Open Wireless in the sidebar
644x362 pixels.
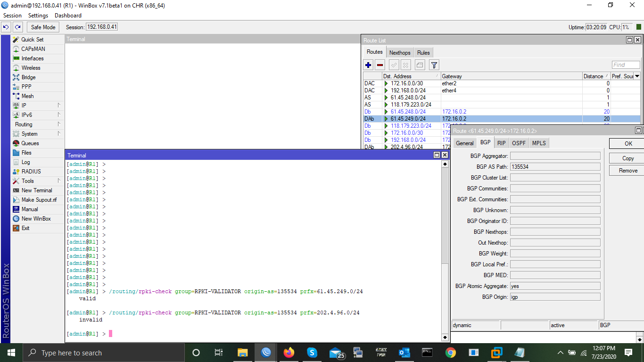[31, 68]
